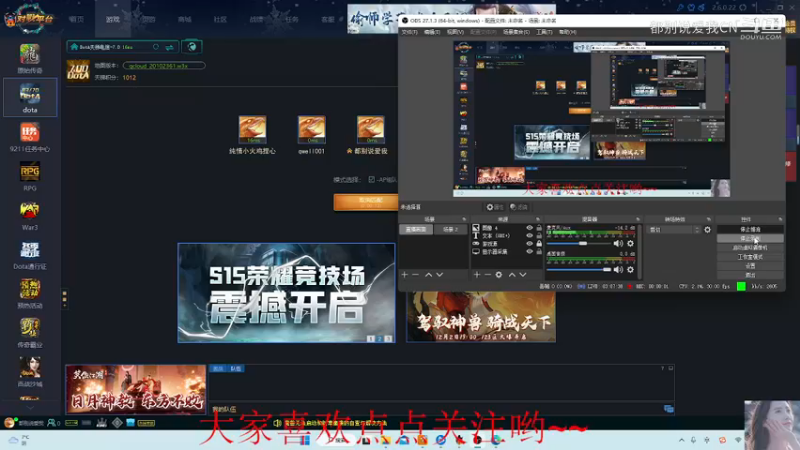Screen dimensions: 800x450
Task: Open the map version dropdown
Action: [x=164, y=66]
